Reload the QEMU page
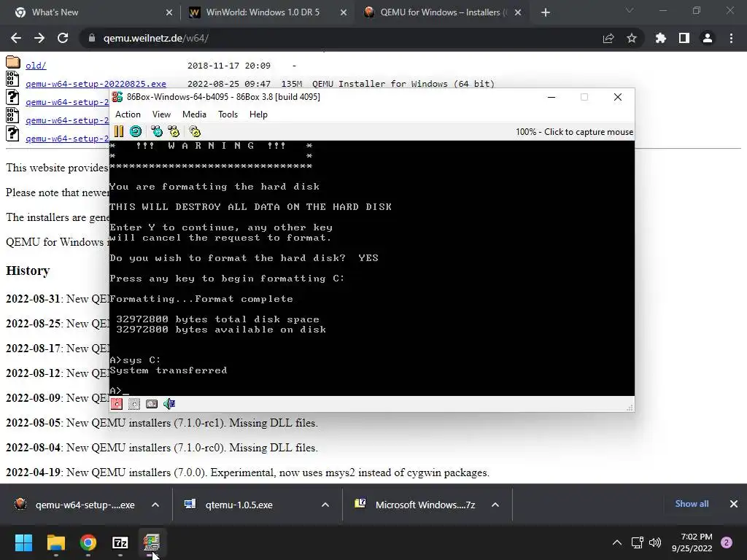Viewport: 747px width, 560px height. point(63,38)
